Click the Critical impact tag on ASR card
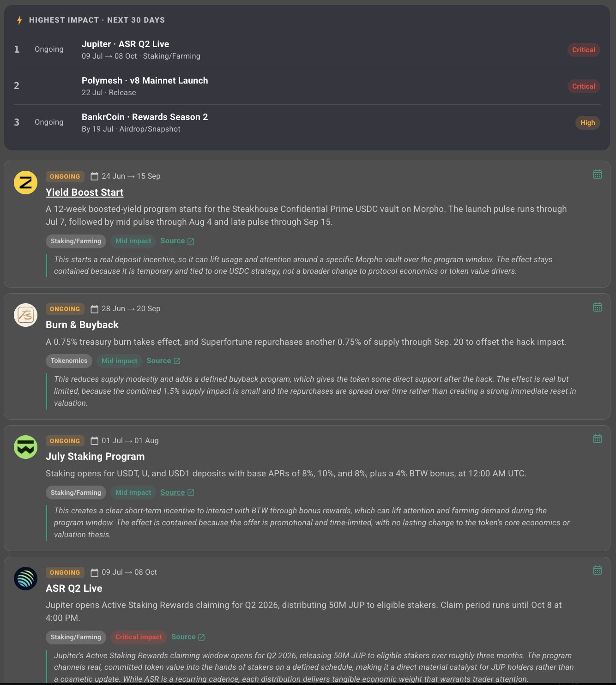 pos(139,637)
